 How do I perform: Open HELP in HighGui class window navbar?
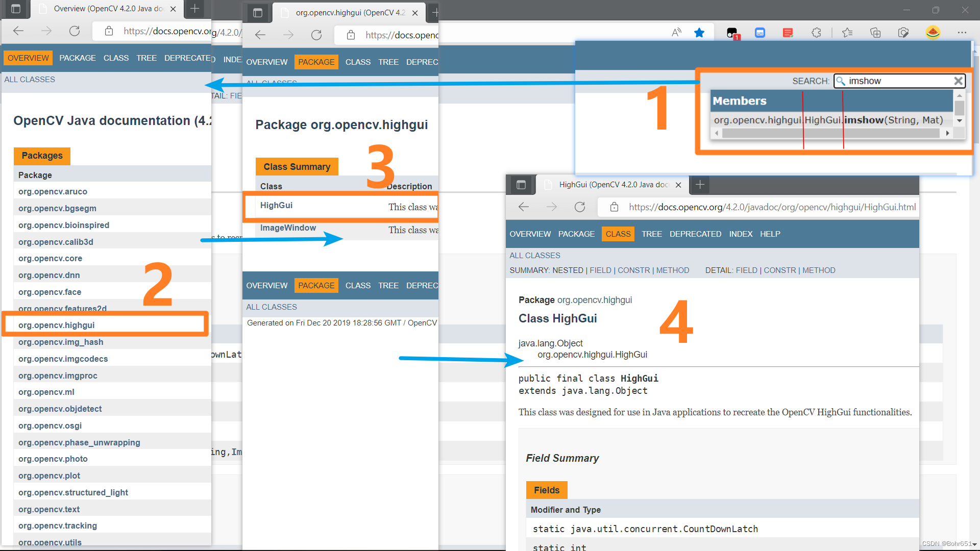point(770,234)
